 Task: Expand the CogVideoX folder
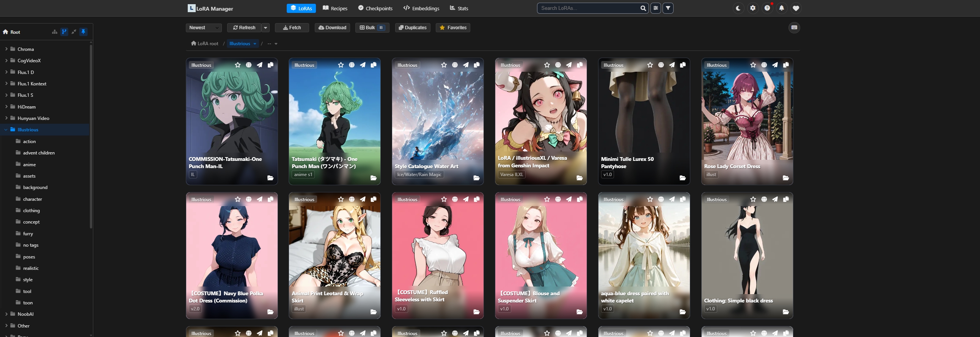coord(6,61)
